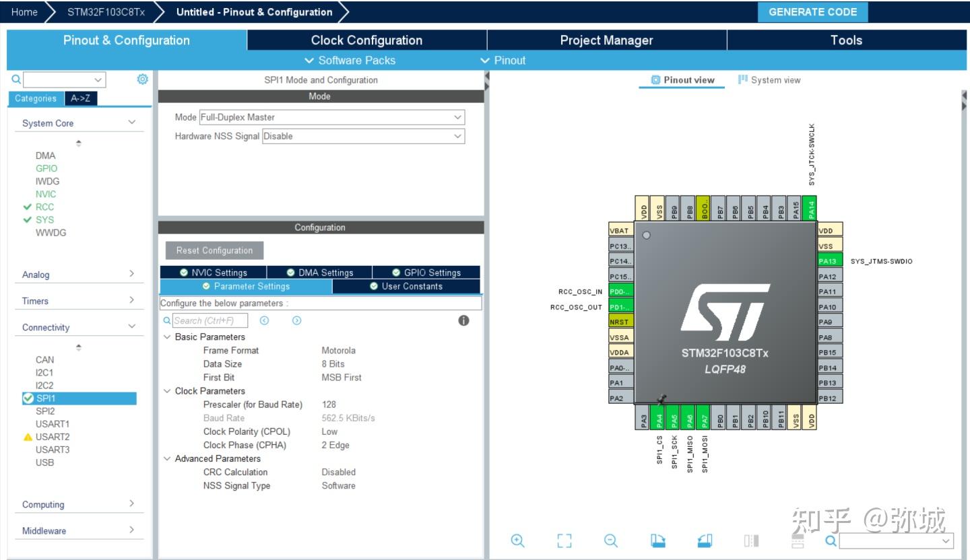Zoom out of the pinout view
970x560 pixels.
tap(611, 540)
